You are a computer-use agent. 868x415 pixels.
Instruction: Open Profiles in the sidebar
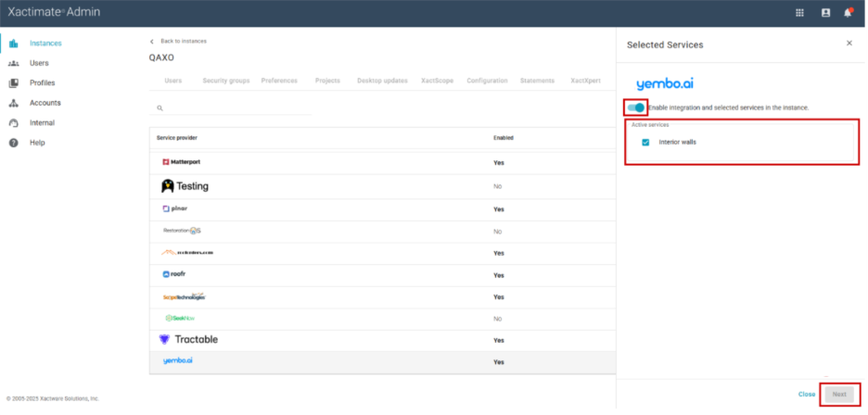click(42, 83)
